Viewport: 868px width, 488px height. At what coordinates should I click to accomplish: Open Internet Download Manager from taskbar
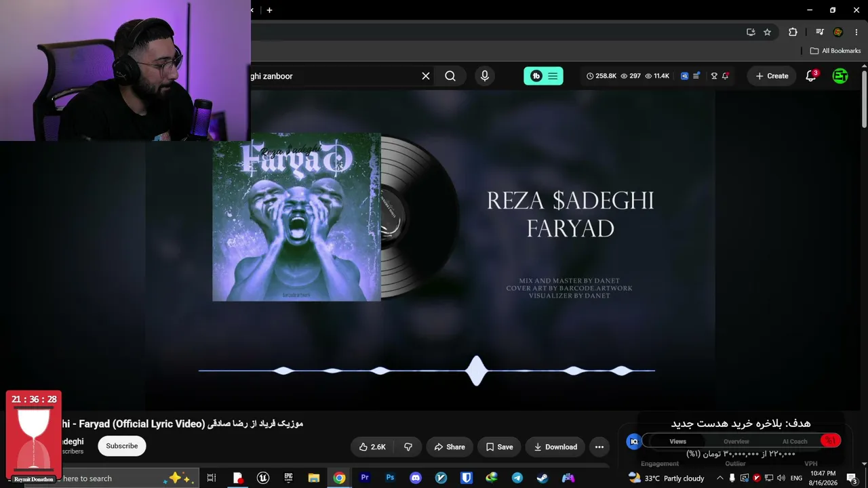point(492,478)
